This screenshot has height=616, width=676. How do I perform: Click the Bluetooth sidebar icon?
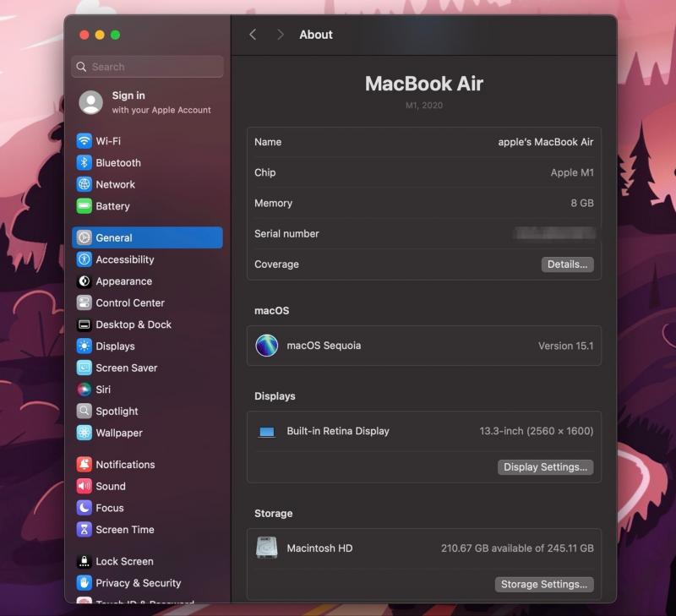pos(84,162)
